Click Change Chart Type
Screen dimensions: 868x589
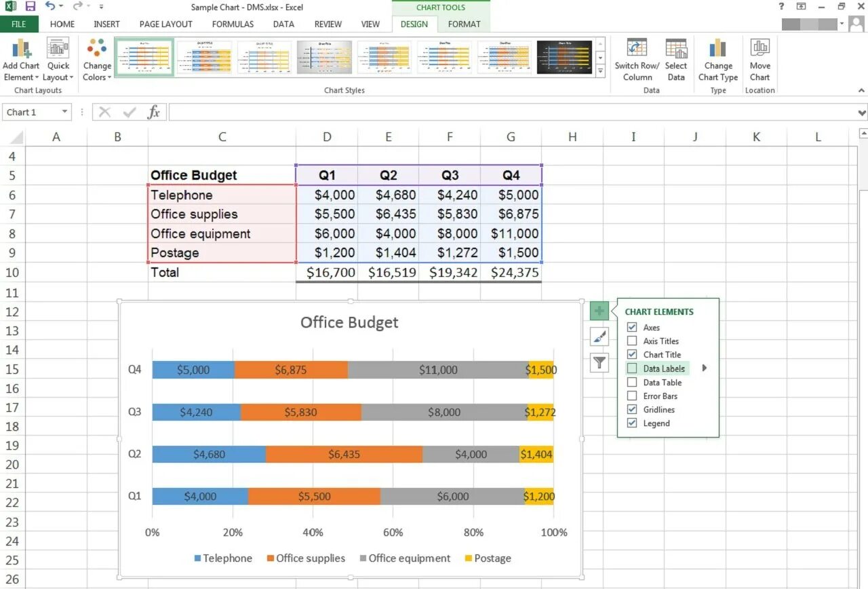(718, 60)
